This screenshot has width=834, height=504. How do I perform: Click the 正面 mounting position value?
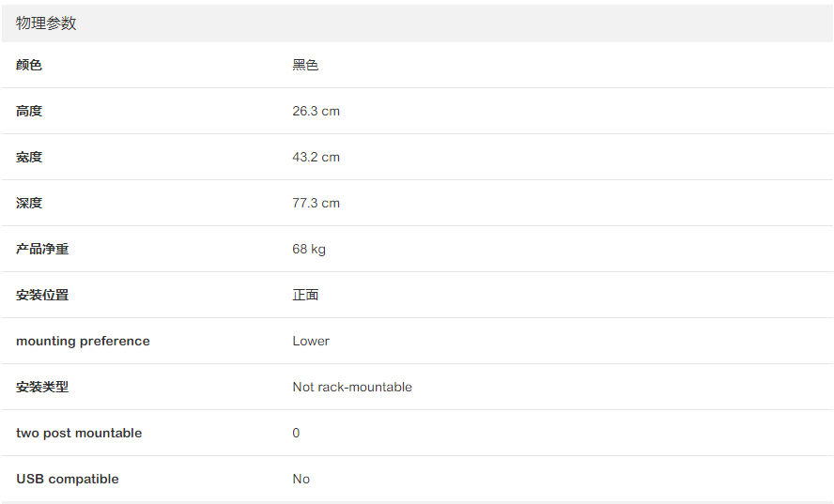tap(305, 295)
